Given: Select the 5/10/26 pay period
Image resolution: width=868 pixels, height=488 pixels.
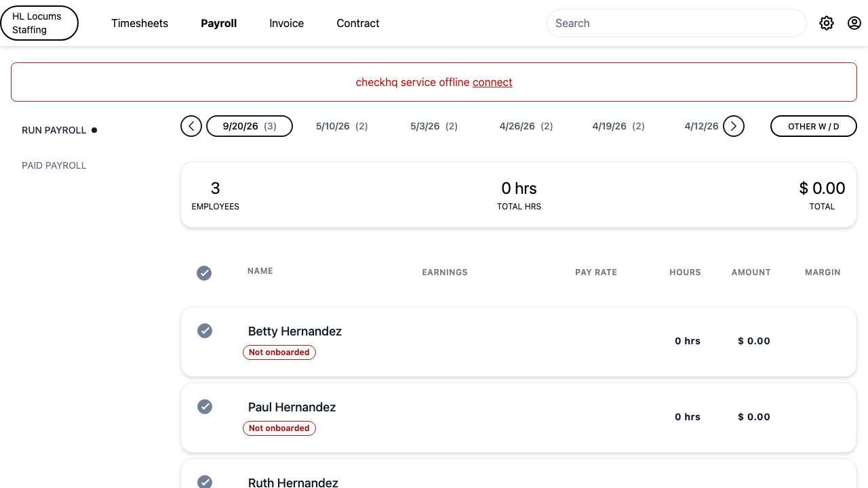Looking at the screenshot, I should click(342, 126).
